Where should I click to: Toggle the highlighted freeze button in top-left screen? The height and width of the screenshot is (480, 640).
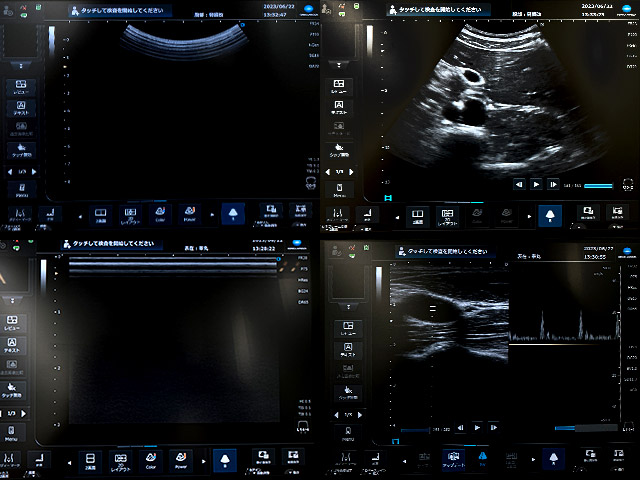coord(233,213)
